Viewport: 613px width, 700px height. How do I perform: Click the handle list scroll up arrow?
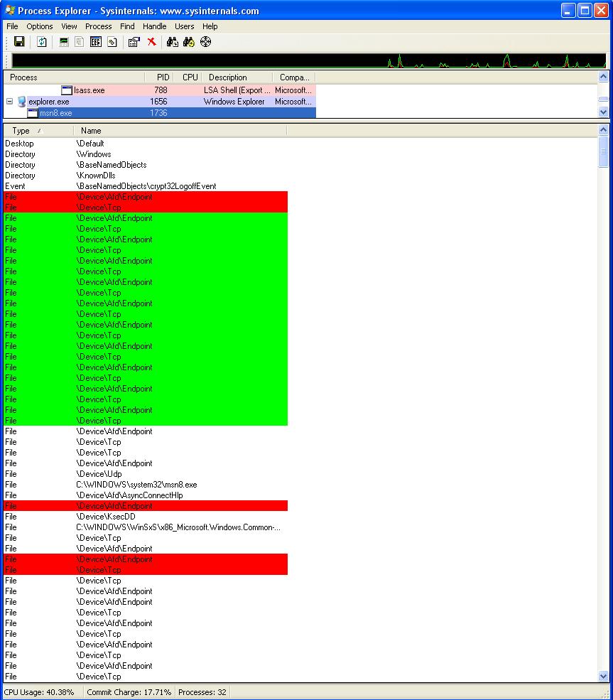point(603,130)
